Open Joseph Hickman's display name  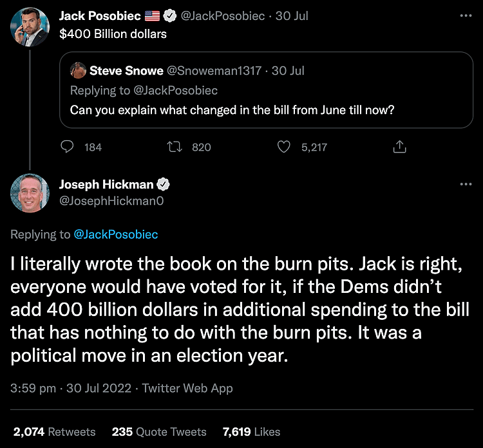tap(107, 185)
